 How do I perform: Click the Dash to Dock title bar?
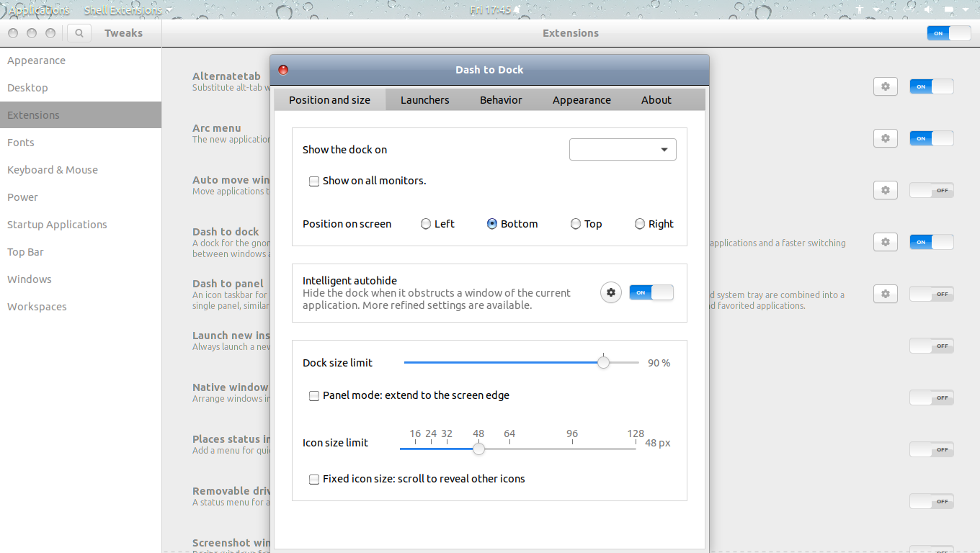click(489, 70)
